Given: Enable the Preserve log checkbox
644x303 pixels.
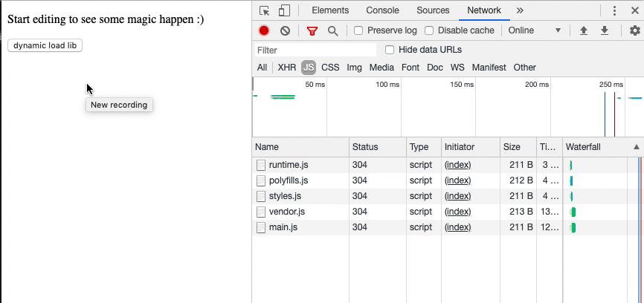Looking at the screenshot, I should pos(358,30).
